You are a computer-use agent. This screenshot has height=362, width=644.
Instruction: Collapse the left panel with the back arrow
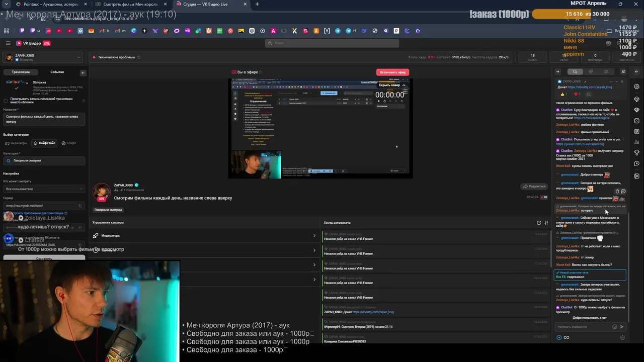coord(83,73)
